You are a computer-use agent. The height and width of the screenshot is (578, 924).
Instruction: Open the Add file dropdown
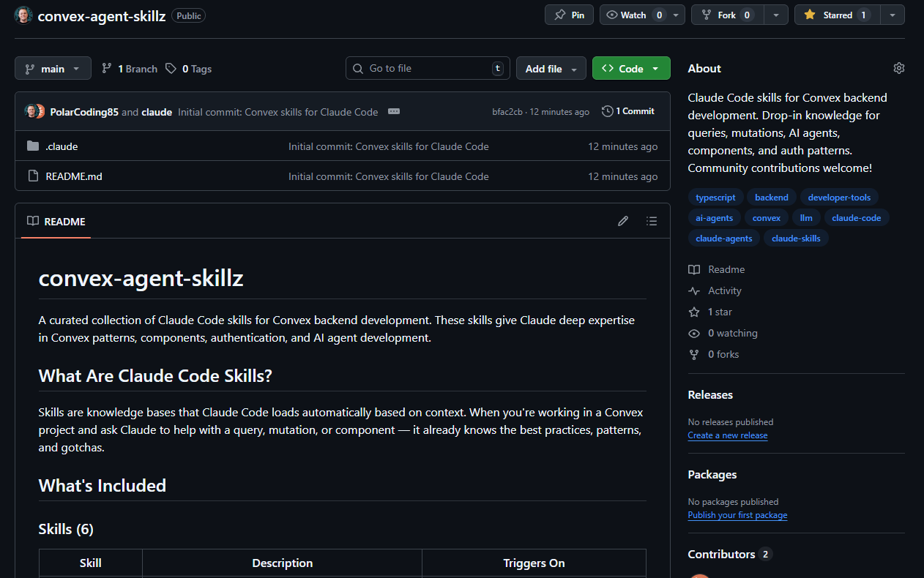pyautogui.click(x=551, y=68)
